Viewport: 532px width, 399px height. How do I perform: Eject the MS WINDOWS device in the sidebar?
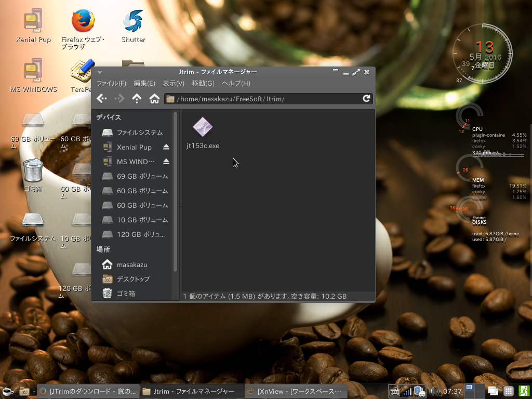(x=167, y=162)
